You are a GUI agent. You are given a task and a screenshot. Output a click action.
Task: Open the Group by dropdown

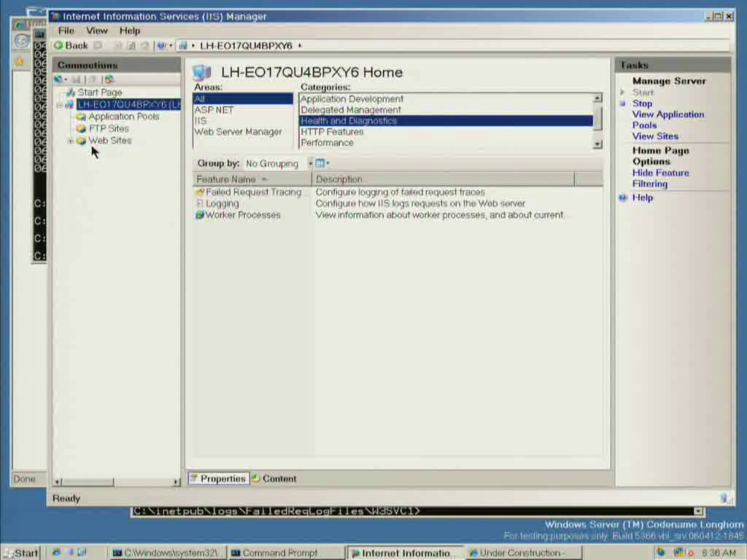[x=310, y=163]
